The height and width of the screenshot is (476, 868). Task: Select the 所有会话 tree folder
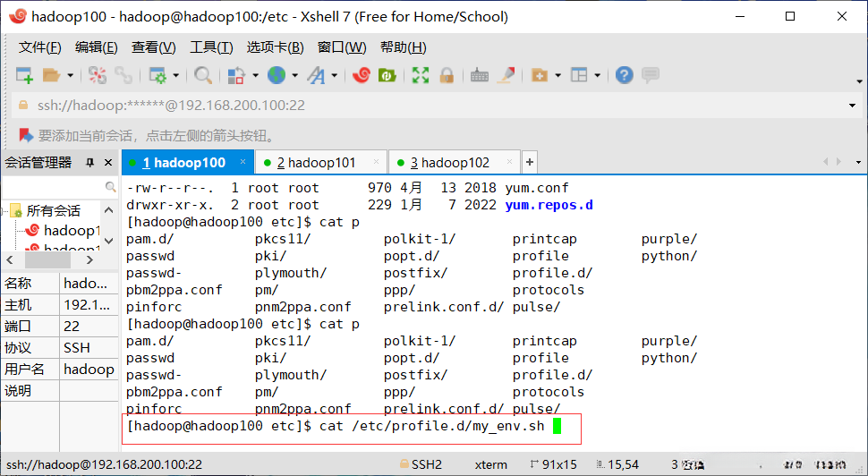click(x=53, y=210)
